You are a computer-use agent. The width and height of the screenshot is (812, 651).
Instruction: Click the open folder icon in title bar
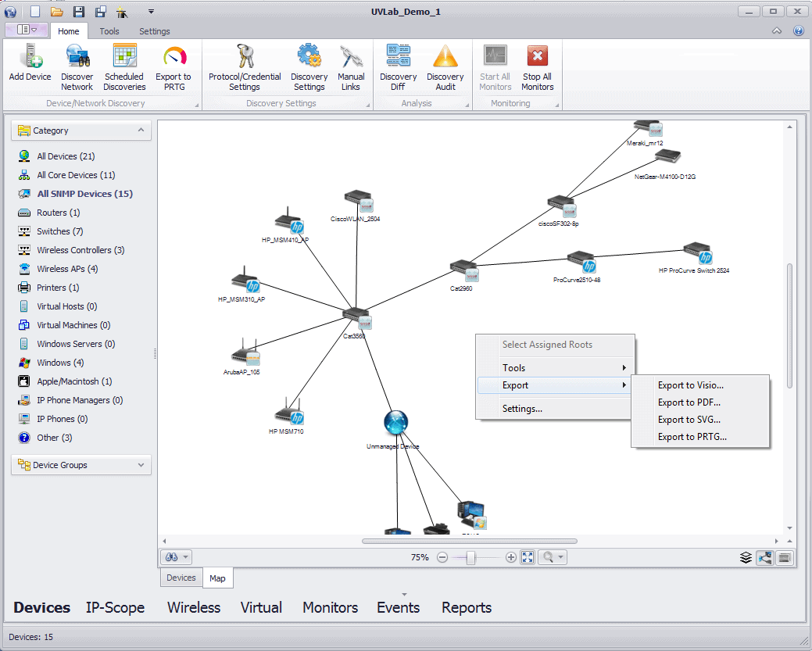tap(57, 12)
